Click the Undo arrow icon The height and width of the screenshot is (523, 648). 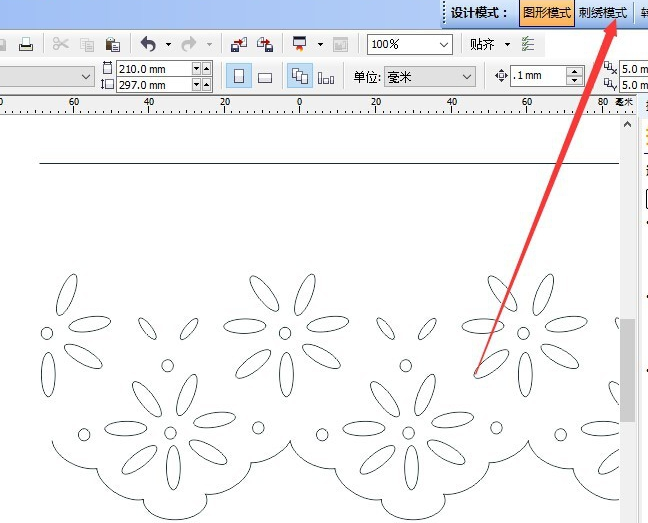click(148, 44)
